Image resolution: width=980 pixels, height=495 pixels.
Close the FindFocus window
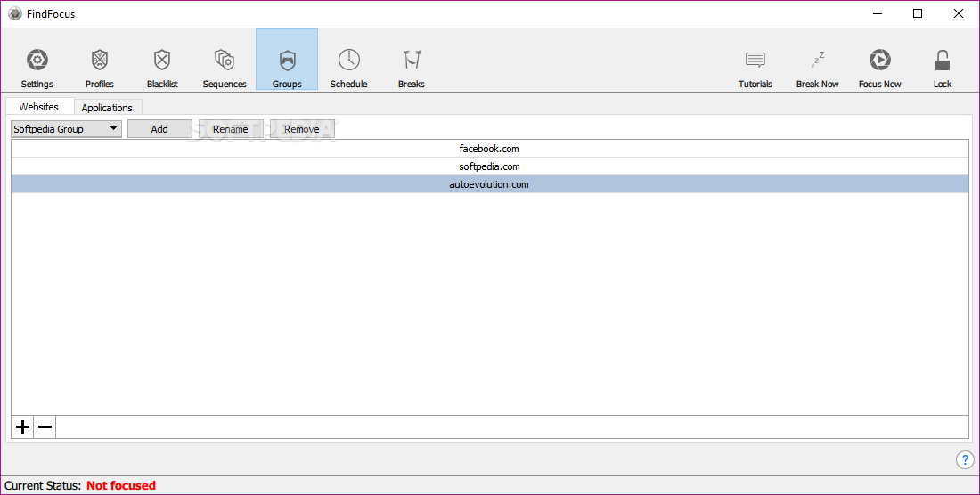pos(958,13)
